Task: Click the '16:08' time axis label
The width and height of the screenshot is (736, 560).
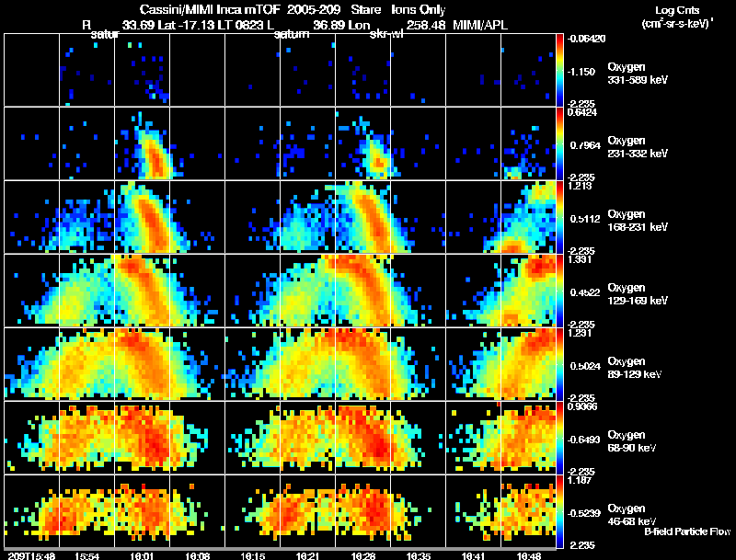Action: 197,556
